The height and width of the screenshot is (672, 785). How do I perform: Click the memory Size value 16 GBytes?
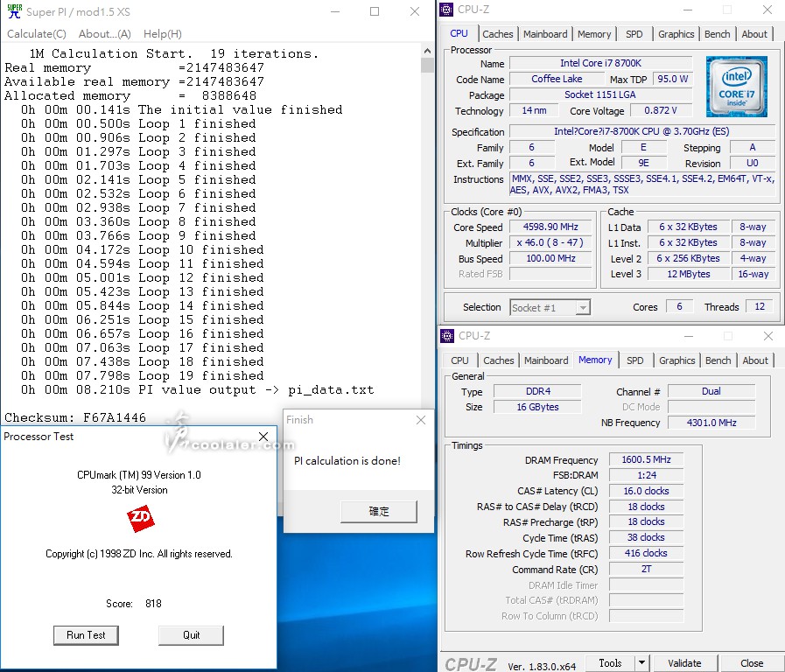tap(537, 407)
